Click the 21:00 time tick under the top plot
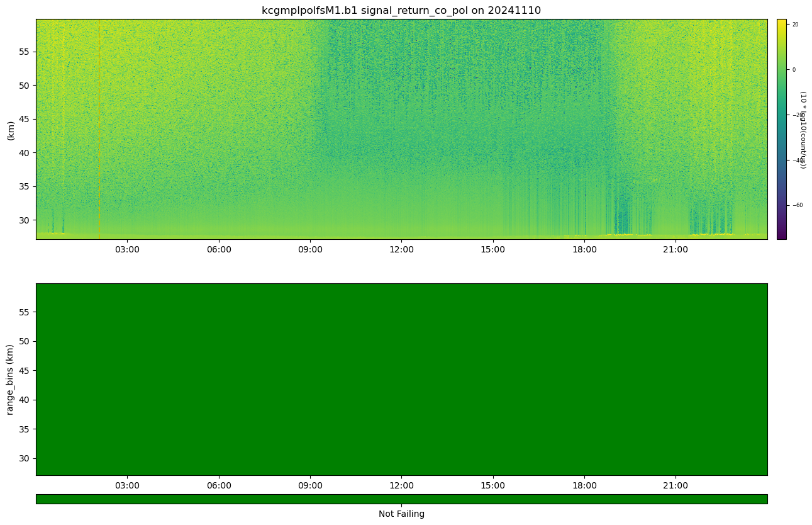 pyautogui.click(x=676, y=249)
